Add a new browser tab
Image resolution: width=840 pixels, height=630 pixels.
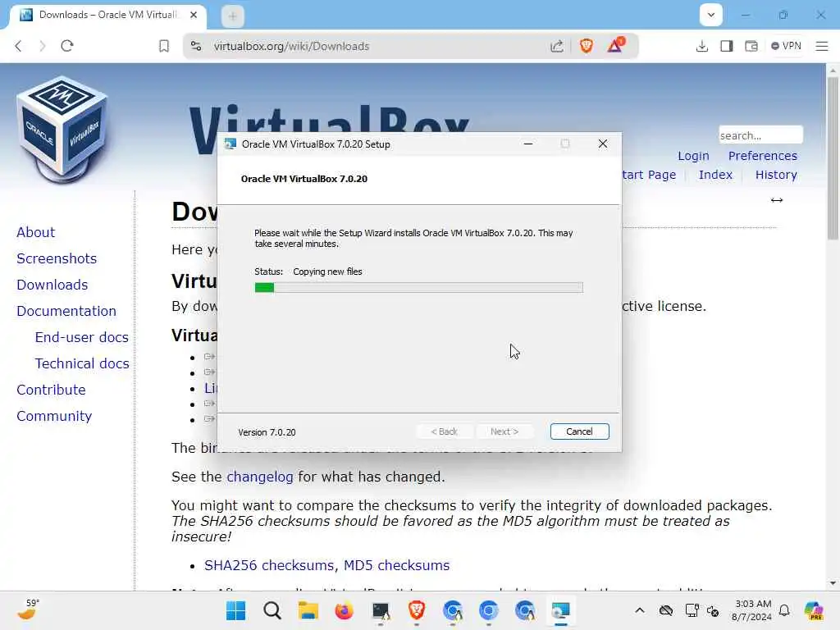coord(232,16)
